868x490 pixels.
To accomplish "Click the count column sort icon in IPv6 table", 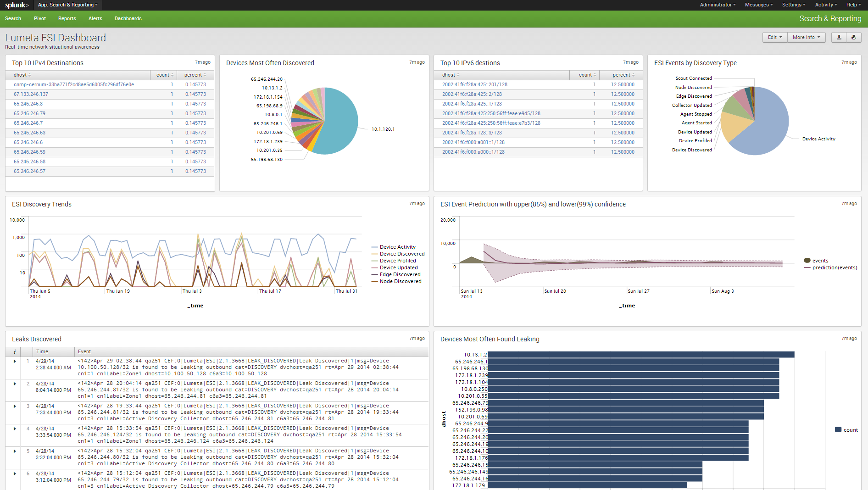I will pos(595,75).
